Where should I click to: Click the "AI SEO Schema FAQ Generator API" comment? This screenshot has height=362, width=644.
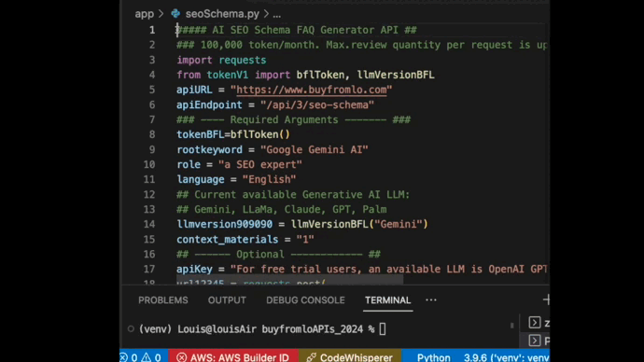tap(305, 30)
